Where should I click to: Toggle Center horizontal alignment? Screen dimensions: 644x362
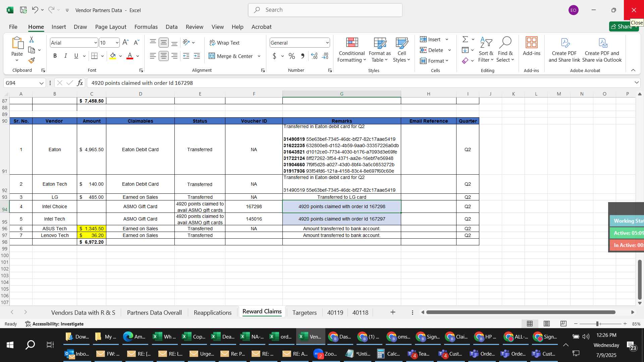pos(164,56)
